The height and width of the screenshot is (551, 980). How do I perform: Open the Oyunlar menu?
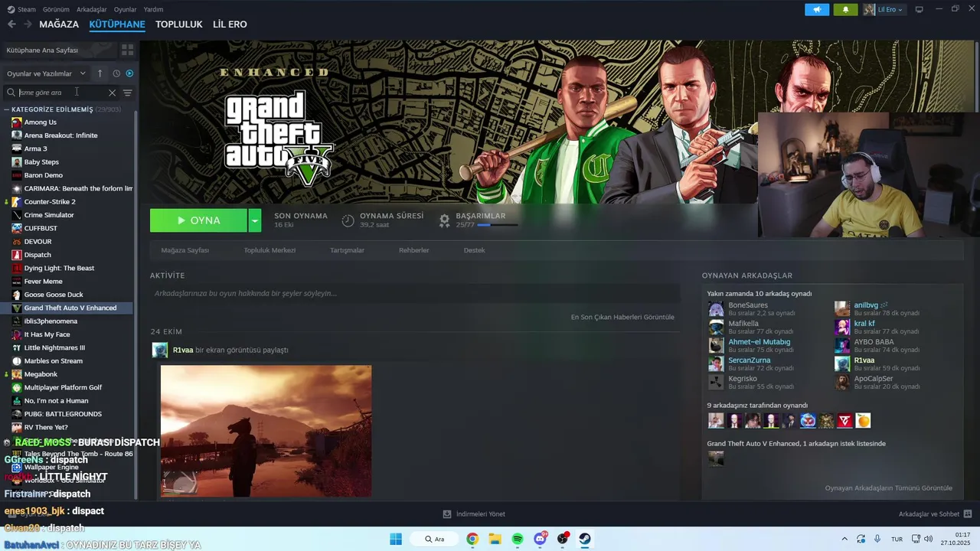tap(125, 9)
